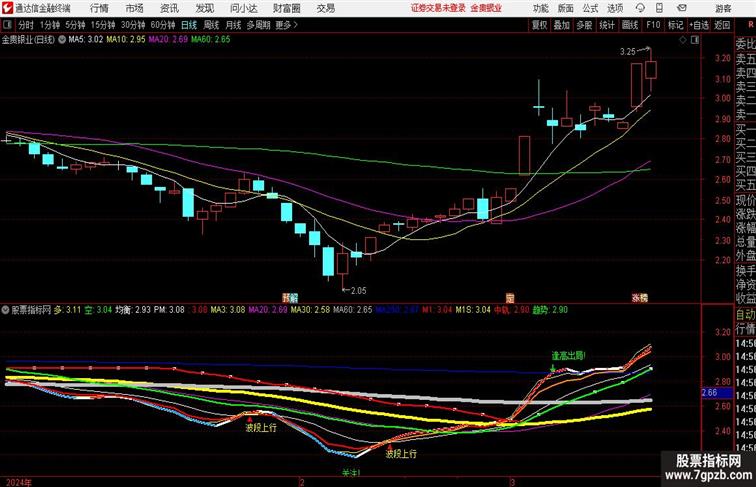Click the 金贵银业 stock name in title bar

pos(486,8)
